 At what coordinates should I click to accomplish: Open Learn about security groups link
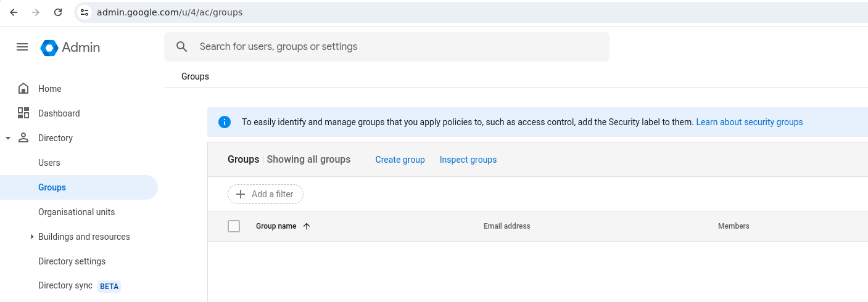tap(749, 122)
